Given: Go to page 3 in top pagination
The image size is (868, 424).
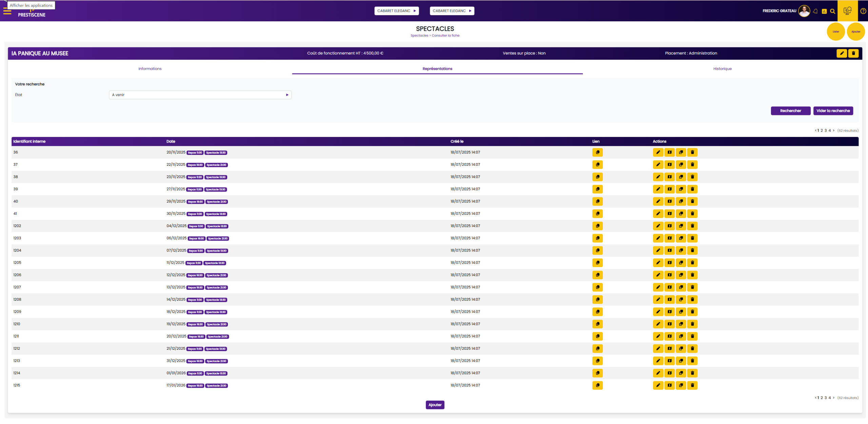Looking at the screenshot, I should click(x=826, y=130).
